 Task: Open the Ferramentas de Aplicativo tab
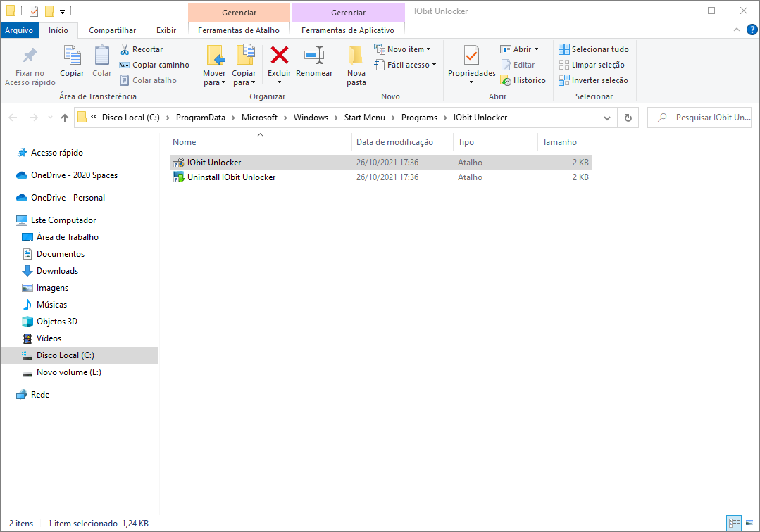click(x=347, y=30)
